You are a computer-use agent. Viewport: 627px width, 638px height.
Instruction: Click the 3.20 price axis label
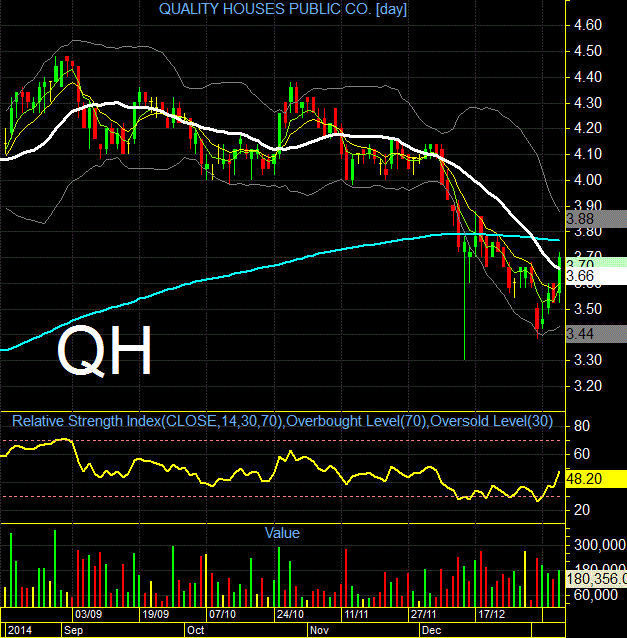click(588, 386)
